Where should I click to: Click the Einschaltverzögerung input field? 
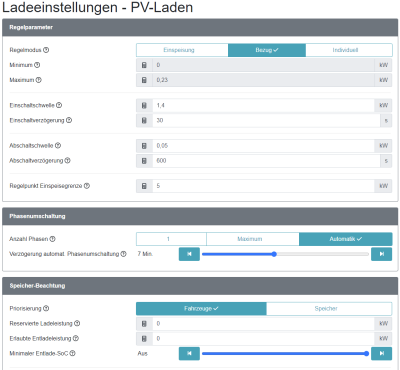(266, 120)
